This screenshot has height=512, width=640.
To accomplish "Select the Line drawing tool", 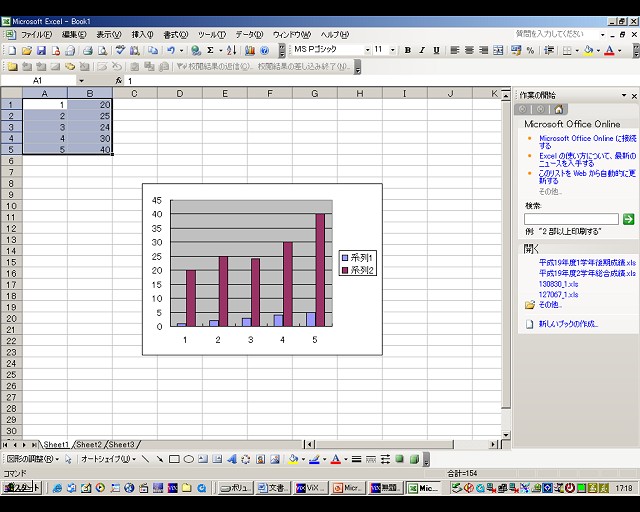I will 145,459.
